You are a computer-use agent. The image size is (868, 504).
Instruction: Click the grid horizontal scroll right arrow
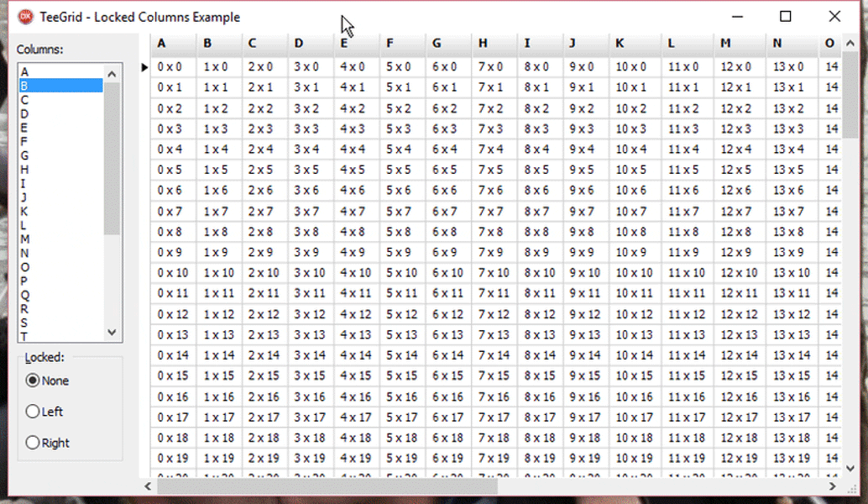click(x=832, y=486)
